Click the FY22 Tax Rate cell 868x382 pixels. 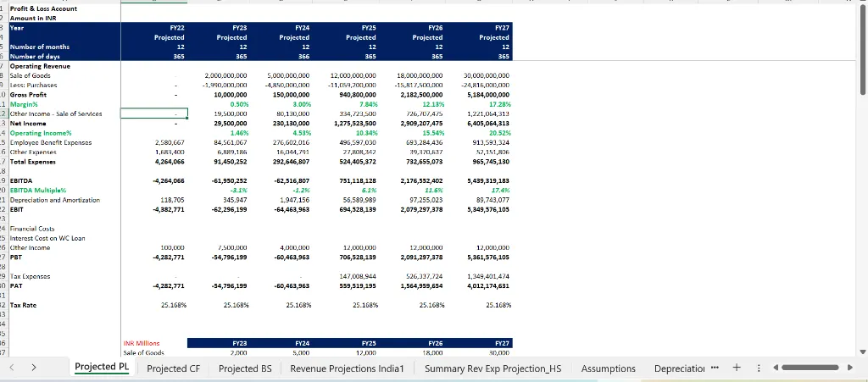[172, 305]
